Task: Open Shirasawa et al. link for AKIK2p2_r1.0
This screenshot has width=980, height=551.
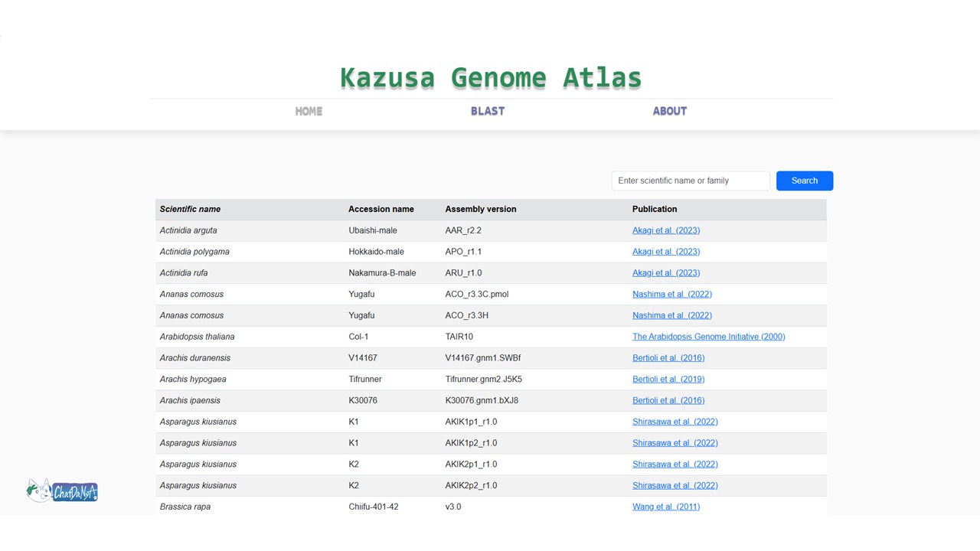Action: click(675, 486)
